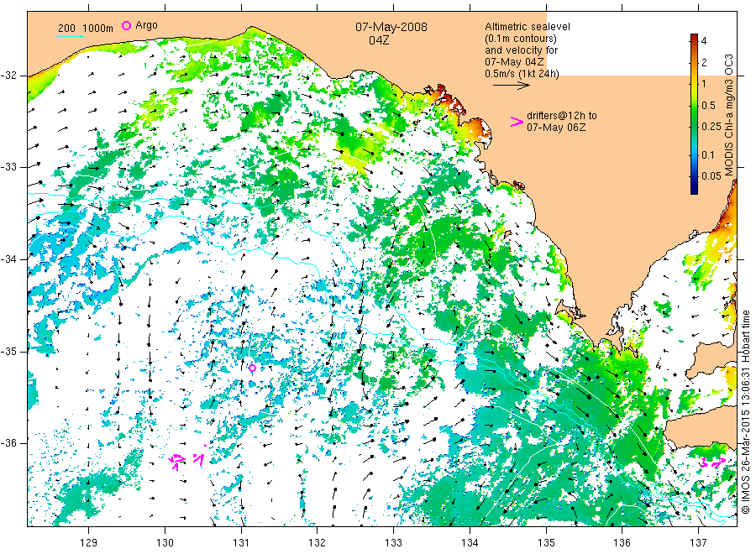Click the latitude label -33
This screenshot has width=756, height=554.
coord(8,167)
